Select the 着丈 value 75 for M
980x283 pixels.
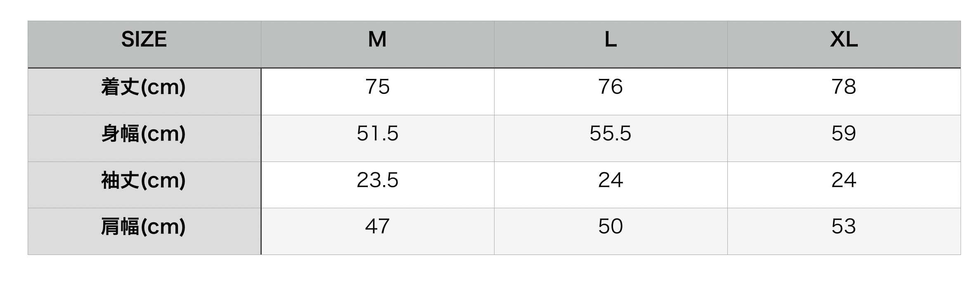(377, 87)
